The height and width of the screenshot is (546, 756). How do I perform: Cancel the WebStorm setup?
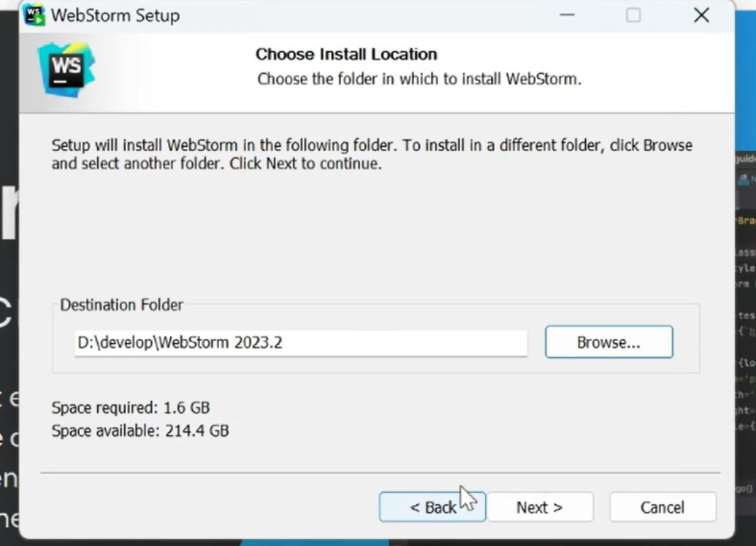tap(662, 507)
